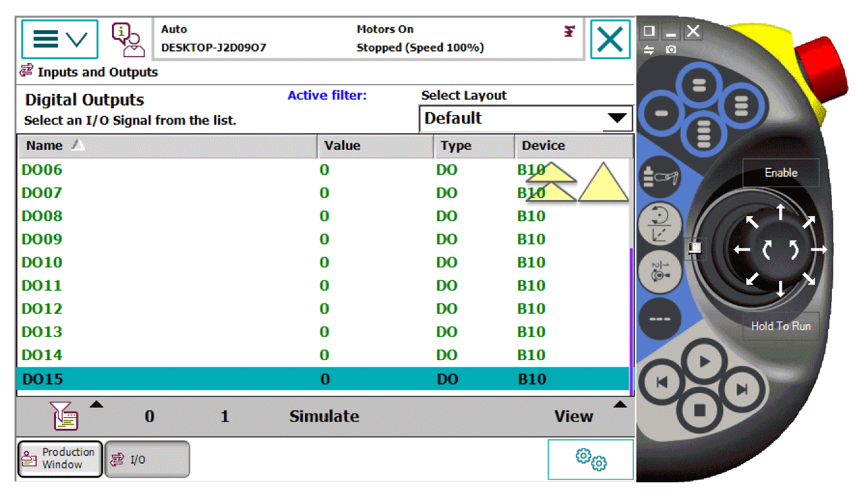Screen dimensions: 868x499
Task: Switch to the I/O tab
Action: pyautogui.click(x=147, y=459)
